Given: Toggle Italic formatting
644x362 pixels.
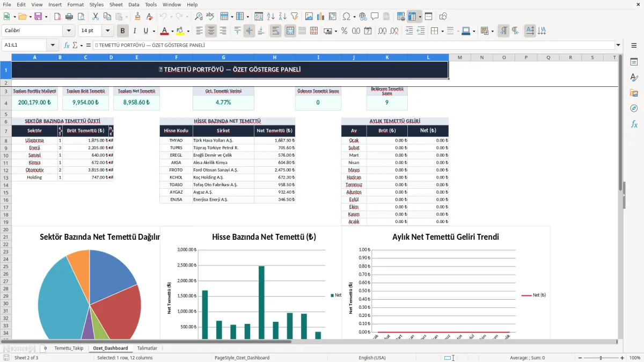Looking at the screenshot, I should click(135, 31).
